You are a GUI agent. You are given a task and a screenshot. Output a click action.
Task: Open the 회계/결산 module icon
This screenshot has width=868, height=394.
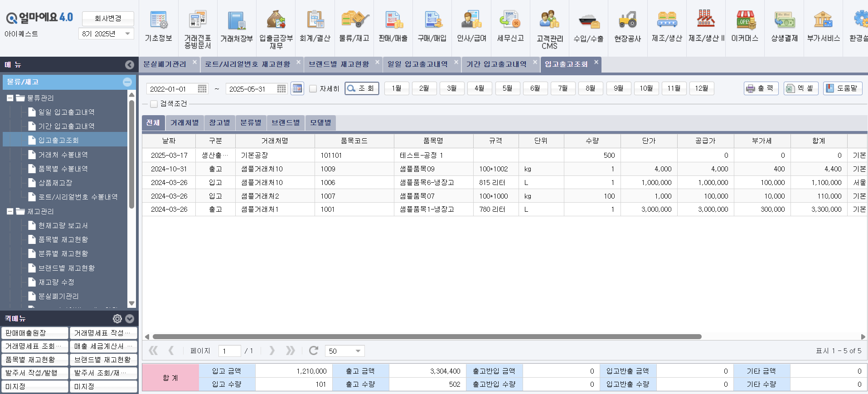tap(315, 27)
